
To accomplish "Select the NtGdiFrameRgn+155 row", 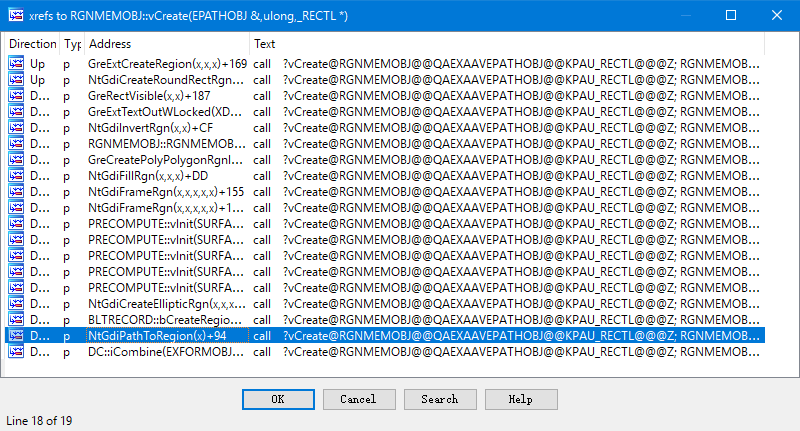I will pyautogui.click(x=166, y=191).
